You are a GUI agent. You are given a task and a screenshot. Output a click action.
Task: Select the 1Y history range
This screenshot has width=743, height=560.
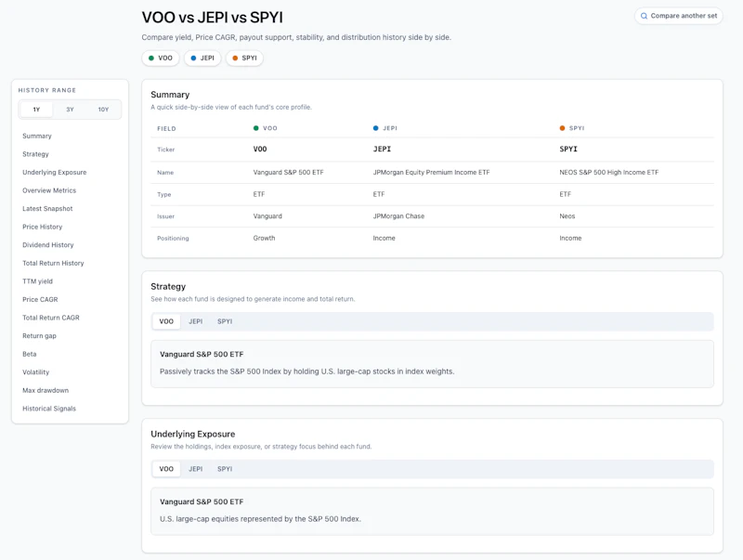36,110
